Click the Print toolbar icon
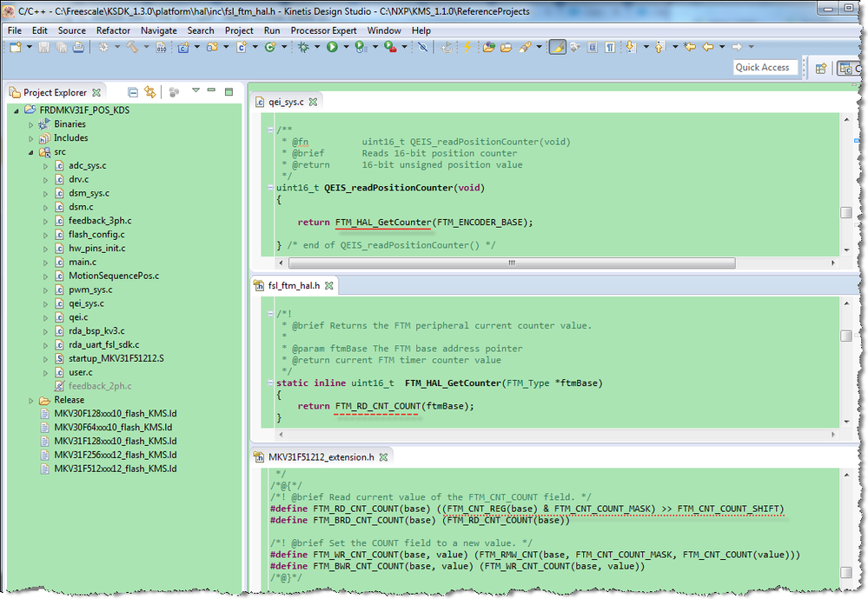 click(x=78, y=47)
